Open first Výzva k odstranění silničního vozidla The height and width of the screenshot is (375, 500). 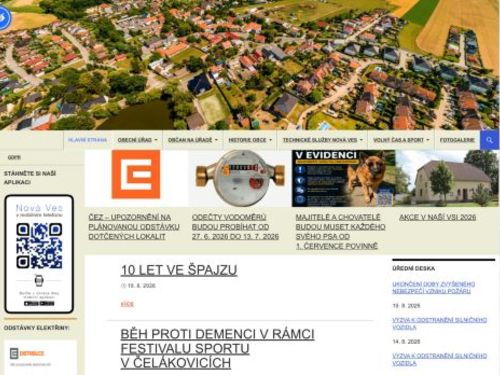[x=439, y=323]
